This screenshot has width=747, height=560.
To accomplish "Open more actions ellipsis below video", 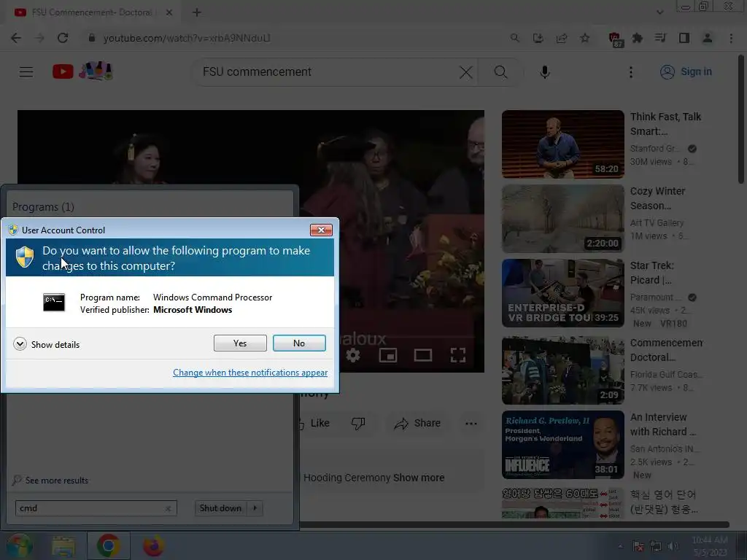I will click(x=471, y=424).
